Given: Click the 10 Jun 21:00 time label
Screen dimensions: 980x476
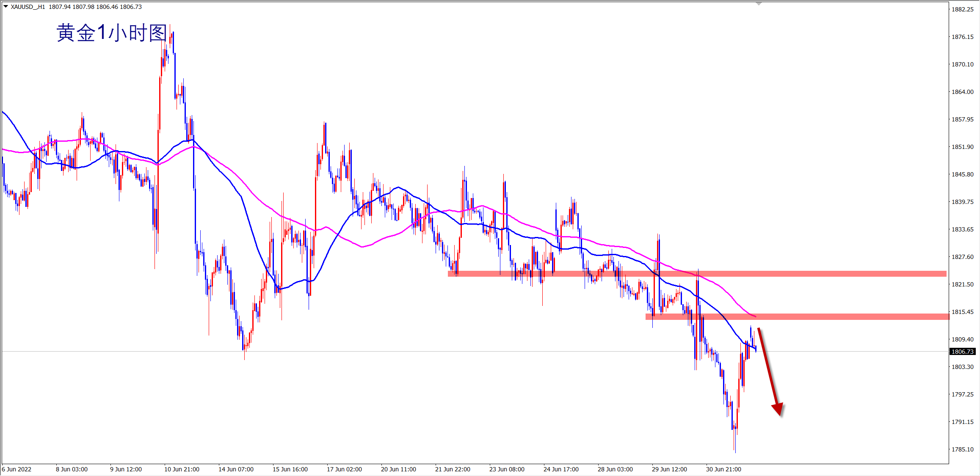Looking at the screenshot, I should pyautogui.click(x=182, y=469).
